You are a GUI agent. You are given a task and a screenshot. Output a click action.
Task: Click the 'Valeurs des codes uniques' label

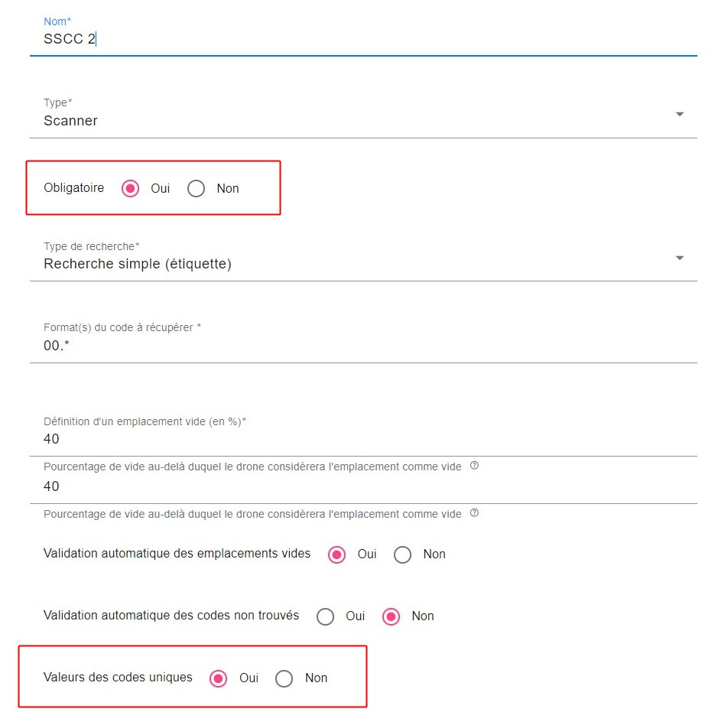pyautogui.click(x=119, y=678)
